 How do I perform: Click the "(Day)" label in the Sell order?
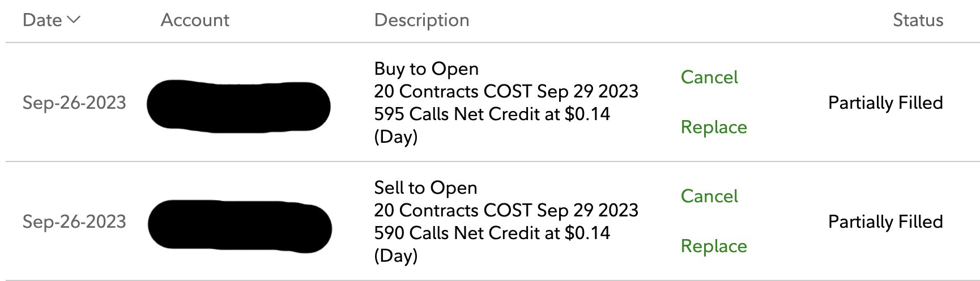coord(396,256)
